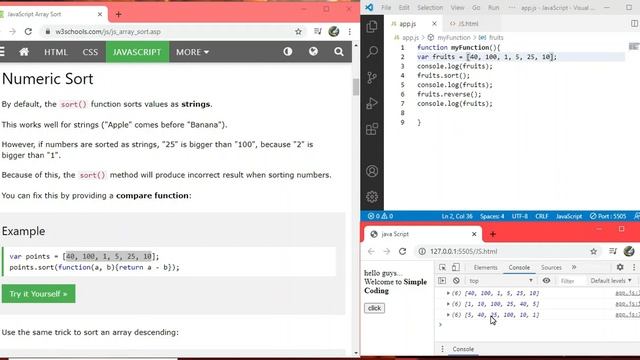
Task: Open Selection menu in VS Code
Action: [430, 7]
